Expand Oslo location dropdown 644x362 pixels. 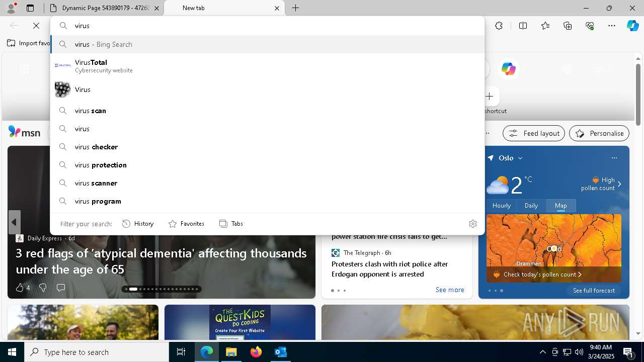pyautogui.click(x=520, y=158)
